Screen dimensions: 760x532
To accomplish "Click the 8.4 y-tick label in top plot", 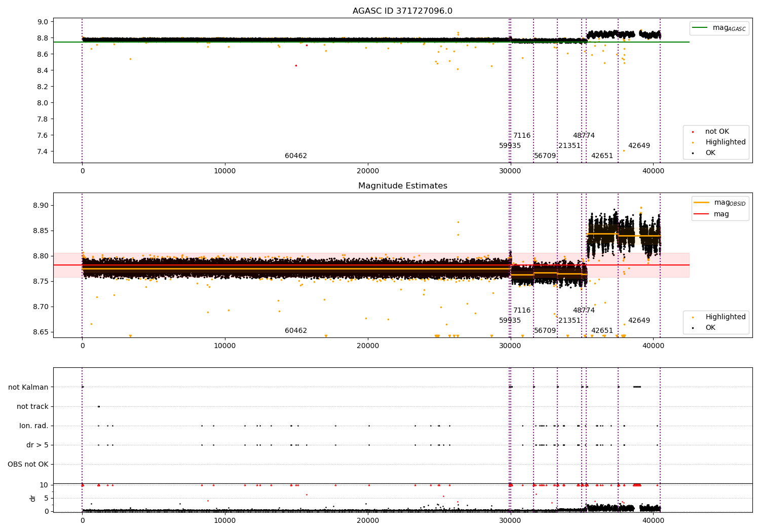I will (x=43, y=70).
